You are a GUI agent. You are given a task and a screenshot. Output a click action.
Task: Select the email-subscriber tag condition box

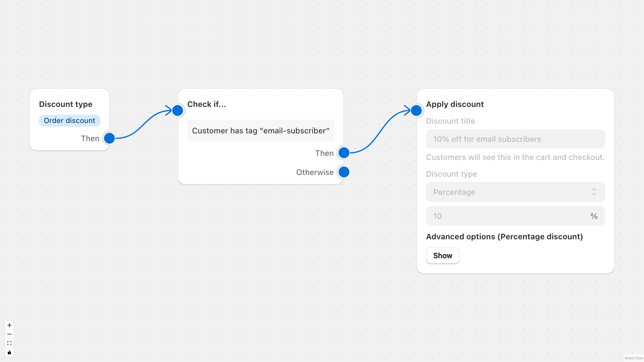pos(261,130)
